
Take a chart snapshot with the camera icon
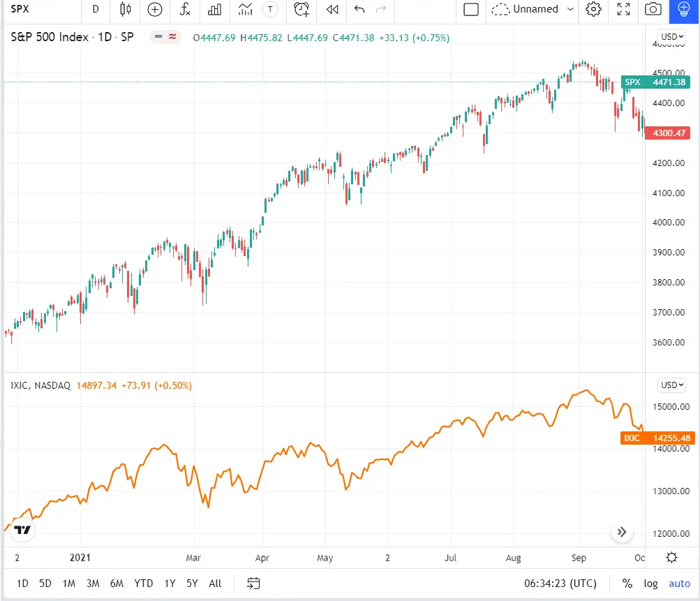(653, 9)
